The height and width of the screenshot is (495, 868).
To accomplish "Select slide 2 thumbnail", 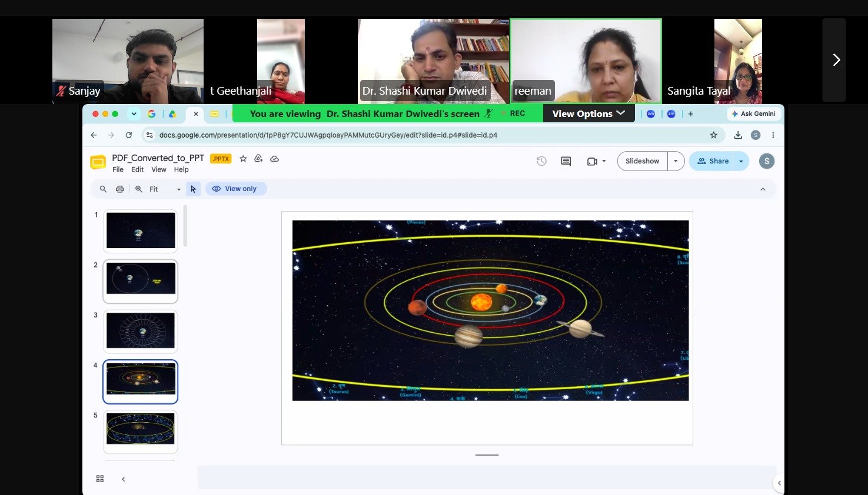I will (x=141, y=281).
